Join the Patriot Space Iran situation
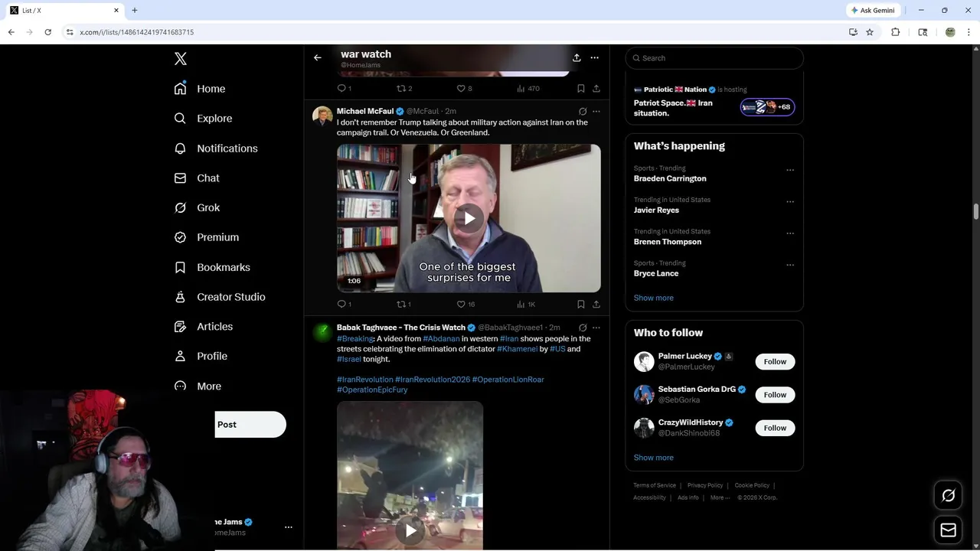The image size is (980, 551). pyautogui.click(x=767, y=107)
